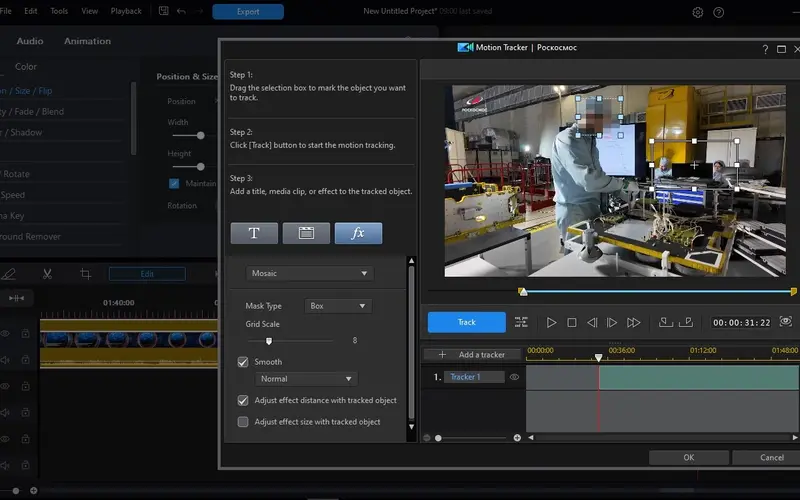This screenshot has width=800, height=500.
Task: Click the blue Track button
Action: click(x=466, y=323)
